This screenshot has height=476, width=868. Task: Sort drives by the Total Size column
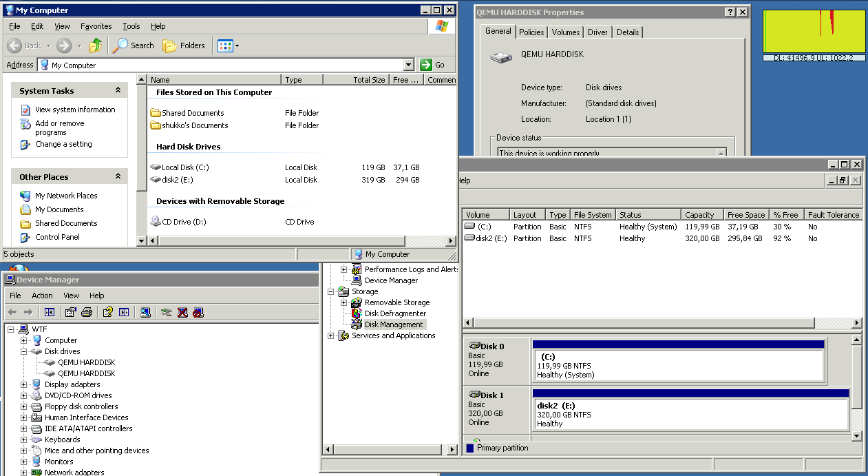[356, 80]
